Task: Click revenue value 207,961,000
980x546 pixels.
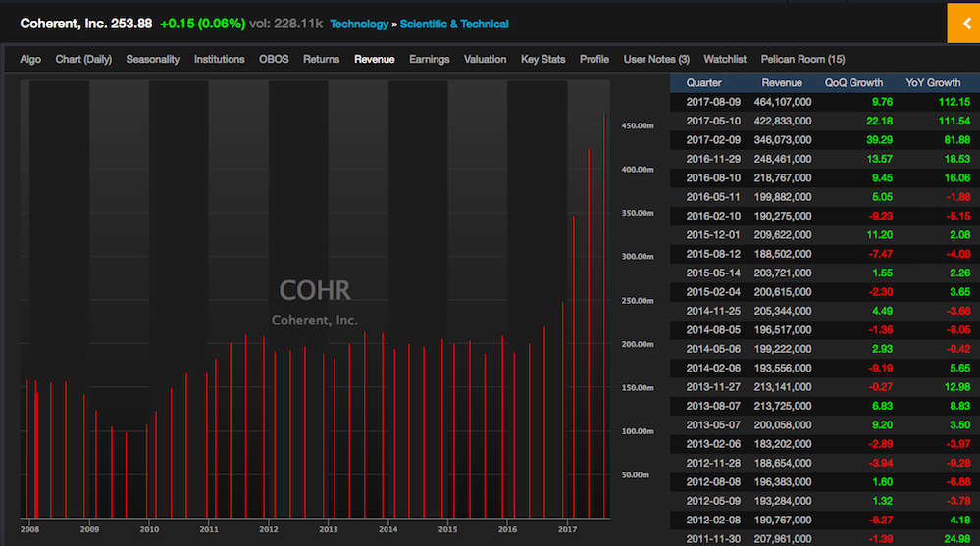Action: (783, 539)
